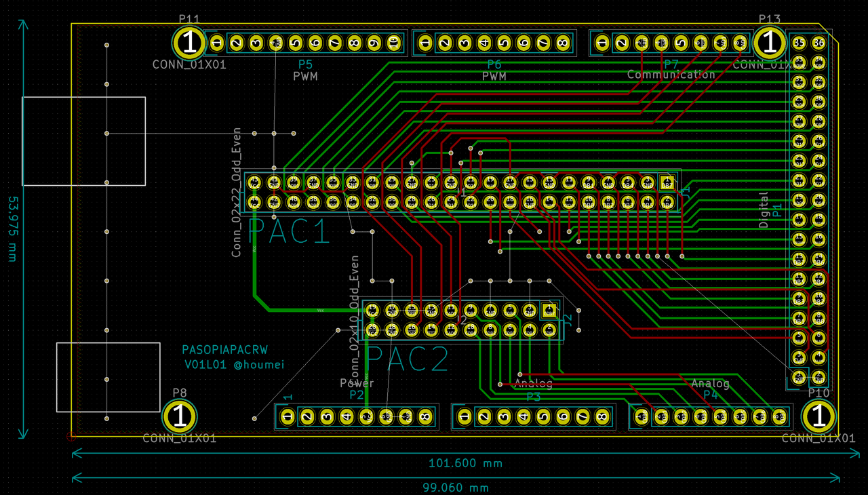This screenshot has height=495, width=868.
Task: Click pad 1 of the P6 header
Action: pos(425,43)
